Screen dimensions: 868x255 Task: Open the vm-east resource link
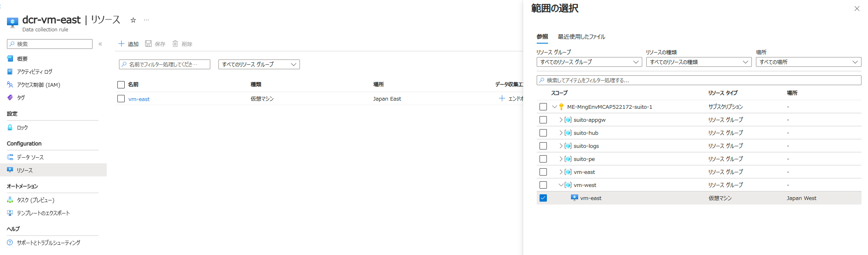click(139, 99)
